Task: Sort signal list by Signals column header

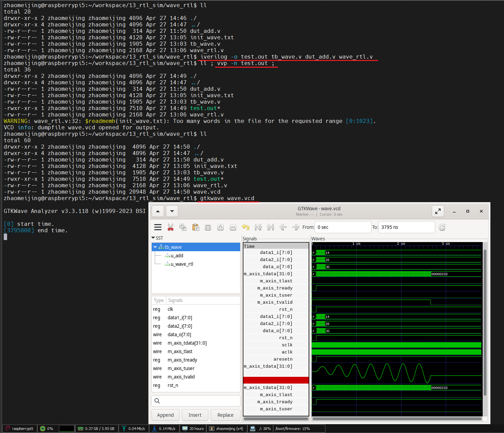Action: click(203, 300)
